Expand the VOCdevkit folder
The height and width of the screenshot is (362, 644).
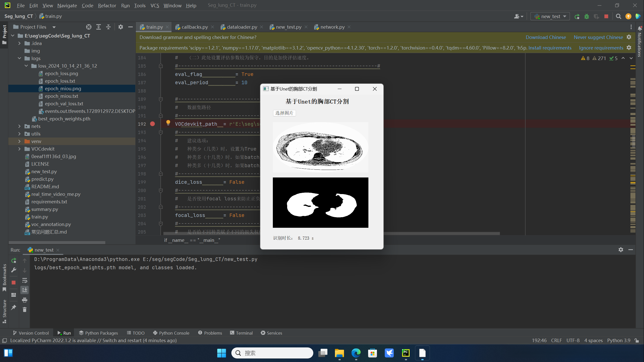(x=19, y=149)
